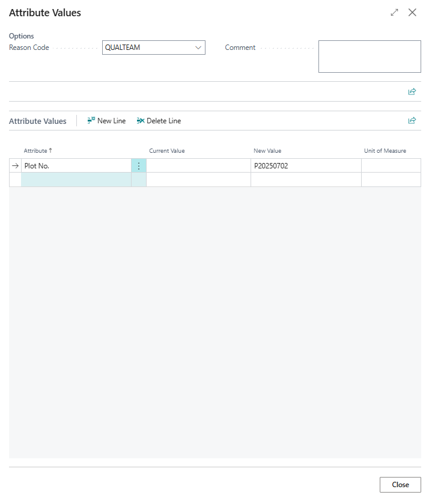Open the share icon beside Attribute Values toolbar

pos(412,121)
